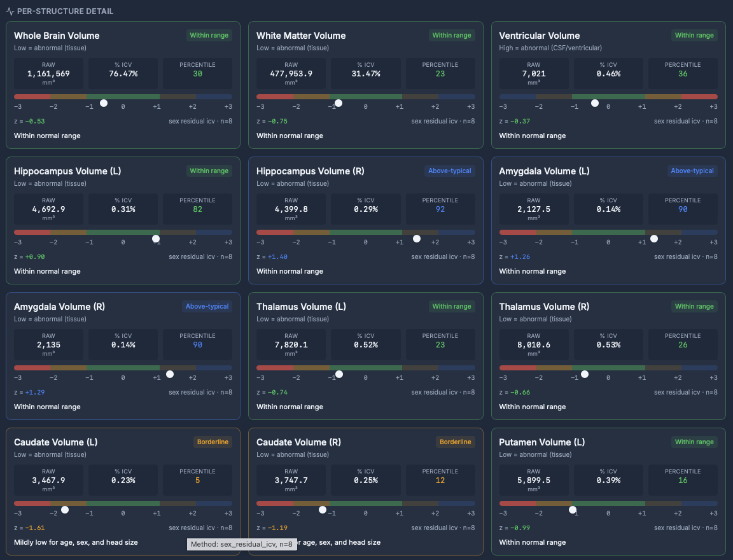Image resolution: width=733 pixels, height=560 pixels.
Task: Click the Caudate Volume (R) title
Action: click(x=298, y=442)
